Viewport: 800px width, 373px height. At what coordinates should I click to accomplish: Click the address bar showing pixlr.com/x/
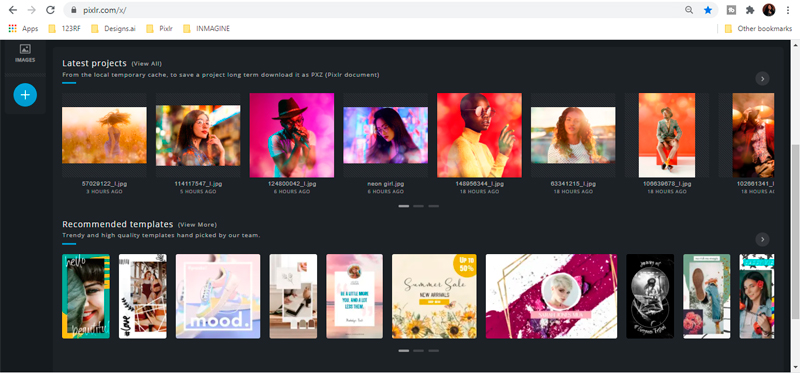point(378,10)
